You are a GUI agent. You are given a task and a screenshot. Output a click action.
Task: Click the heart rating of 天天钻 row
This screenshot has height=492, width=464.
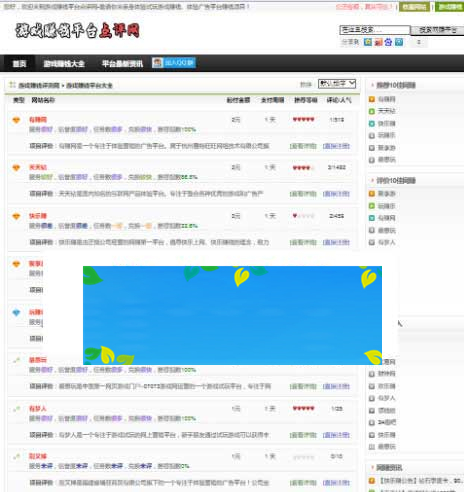303,168
